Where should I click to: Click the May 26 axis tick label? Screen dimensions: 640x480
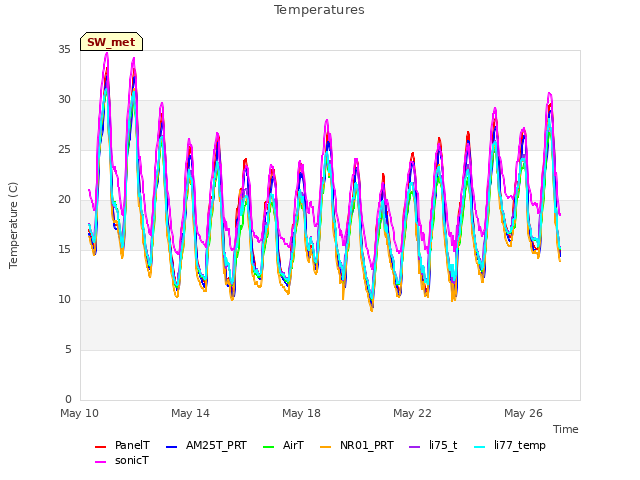click(x=523, y=413)
